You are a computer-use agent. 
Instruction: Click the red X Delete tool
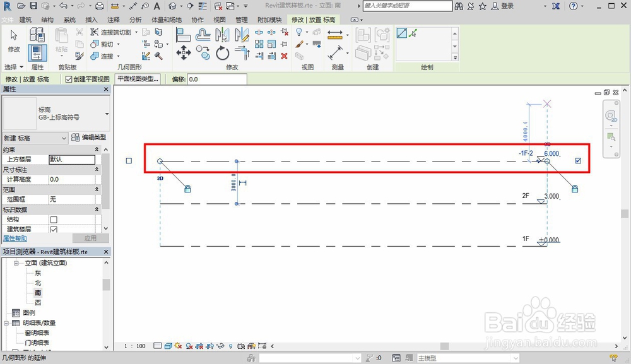click(x=284, y=56)
